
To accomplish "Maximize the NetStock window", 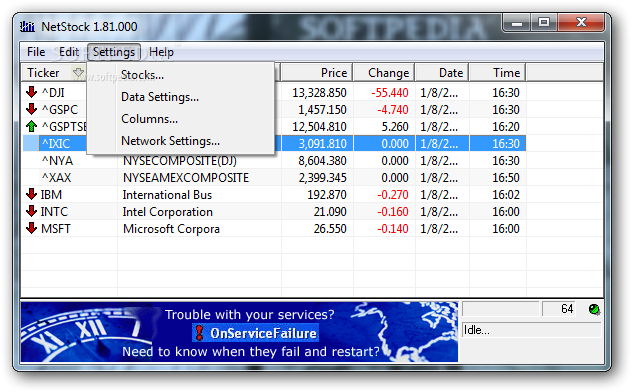I will click(544, 23).
